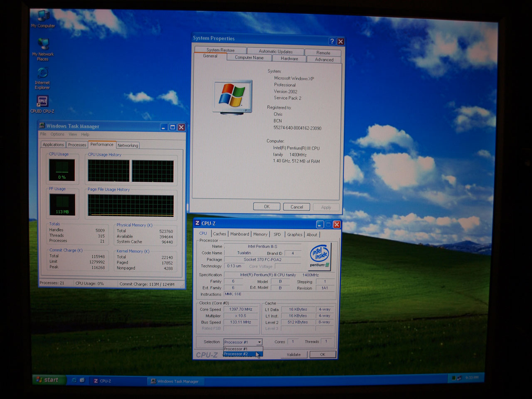The height and width of the screenshot is (399, 532).
Task: Click OK in the CPU-Z window
Action: pos(323,355)
